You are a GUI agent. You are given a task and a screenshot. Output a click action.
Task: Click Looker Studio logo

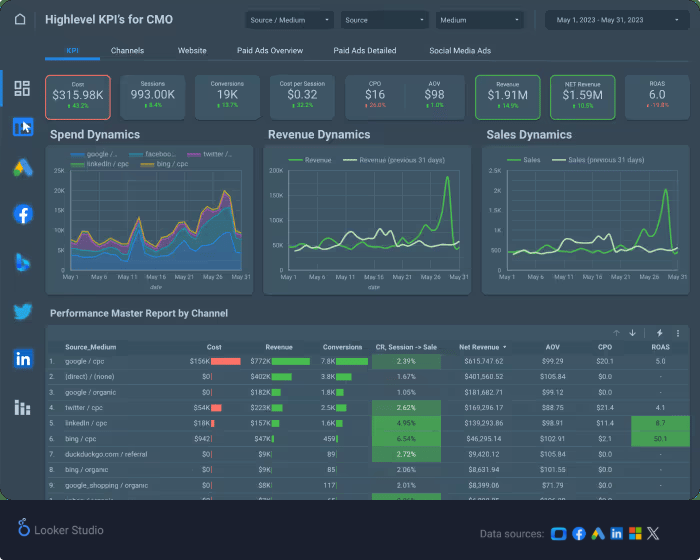(x=60, y=529)
